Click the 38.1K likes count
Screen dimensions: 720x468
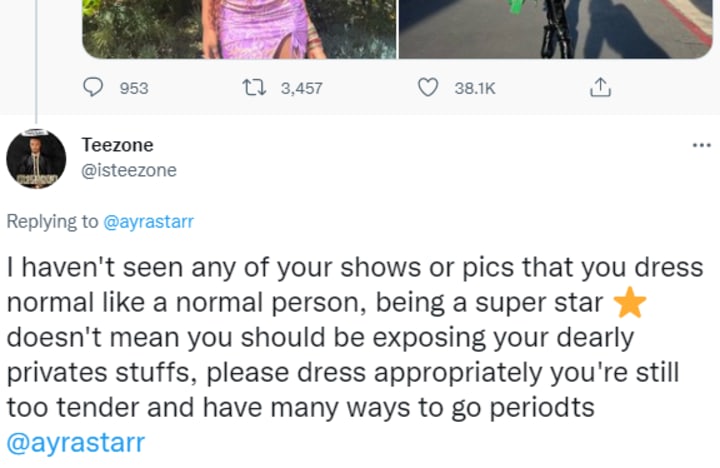pyautogui.click(x=474, y=89)
